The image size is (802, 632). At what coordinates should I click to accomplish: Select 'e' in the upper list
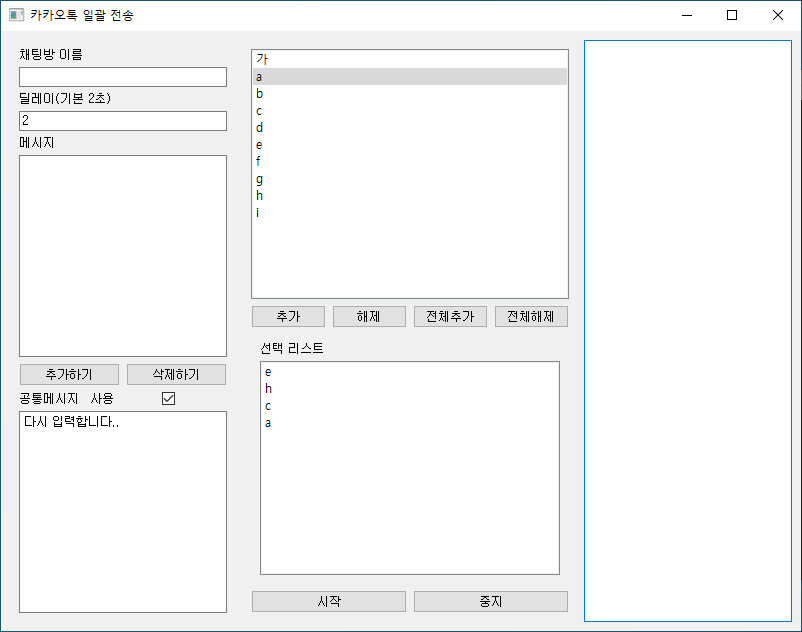(410, 144)
